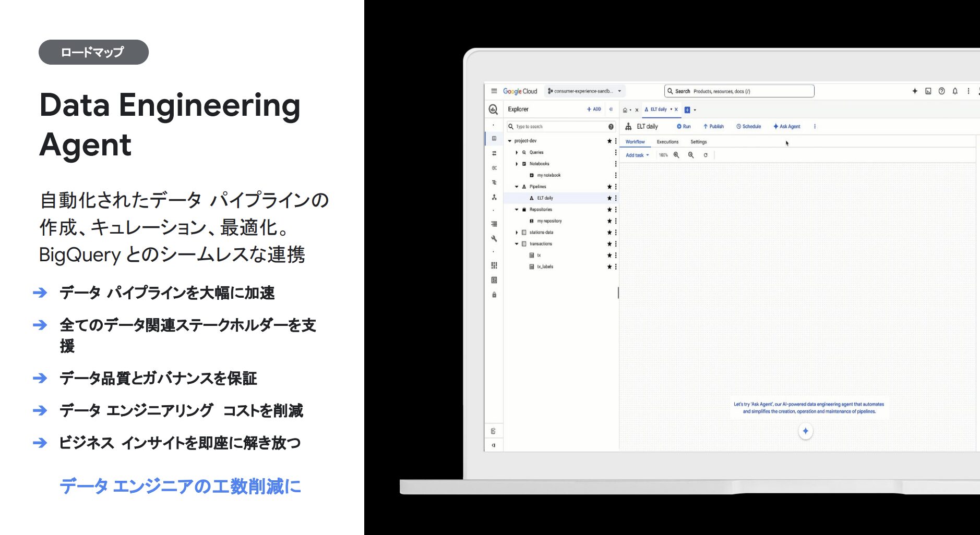Image resolution: width=980 pixels, height=535 pixels.
Task: Click the BigQuery magnifier logo icon
Action: (493, 110)
